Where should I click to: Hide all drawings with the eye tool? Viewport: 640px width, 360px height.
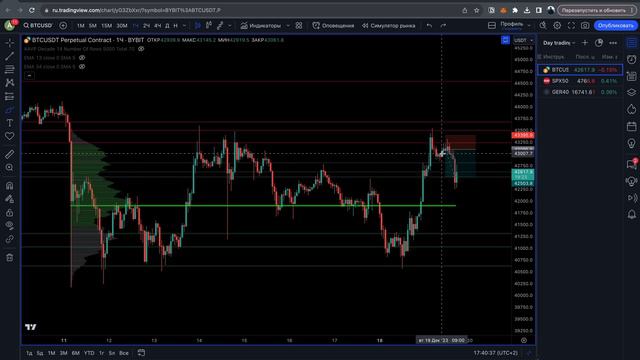pos(9,226)
